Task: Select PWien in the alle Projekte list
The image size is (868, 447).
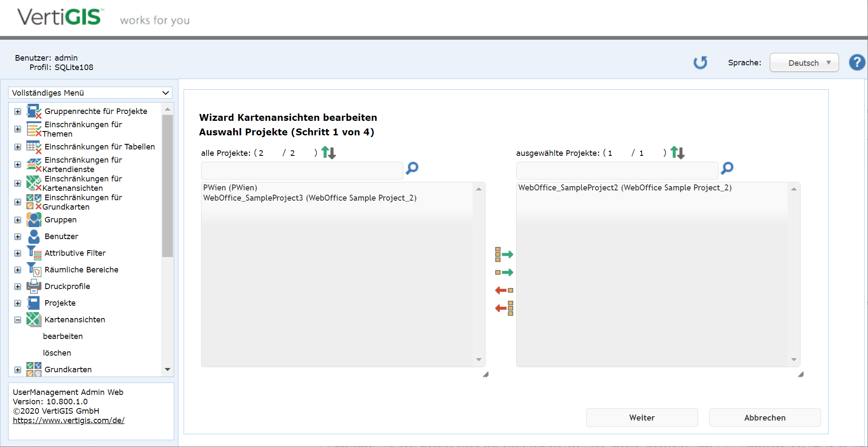Action: (230, 187)
